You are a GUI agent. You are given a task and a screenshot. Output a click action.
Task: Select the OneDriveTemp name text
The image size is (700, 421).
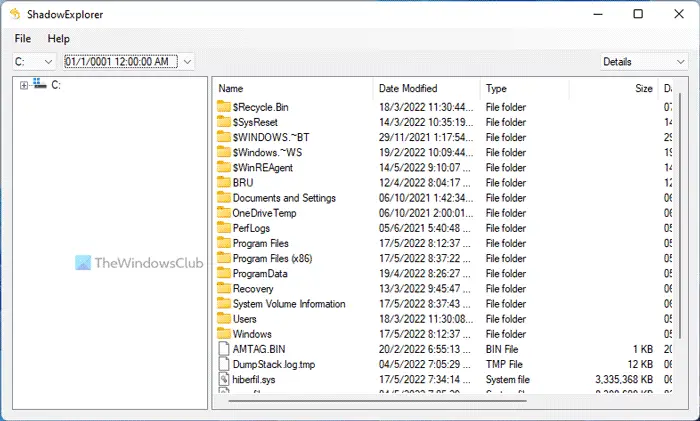264,213
